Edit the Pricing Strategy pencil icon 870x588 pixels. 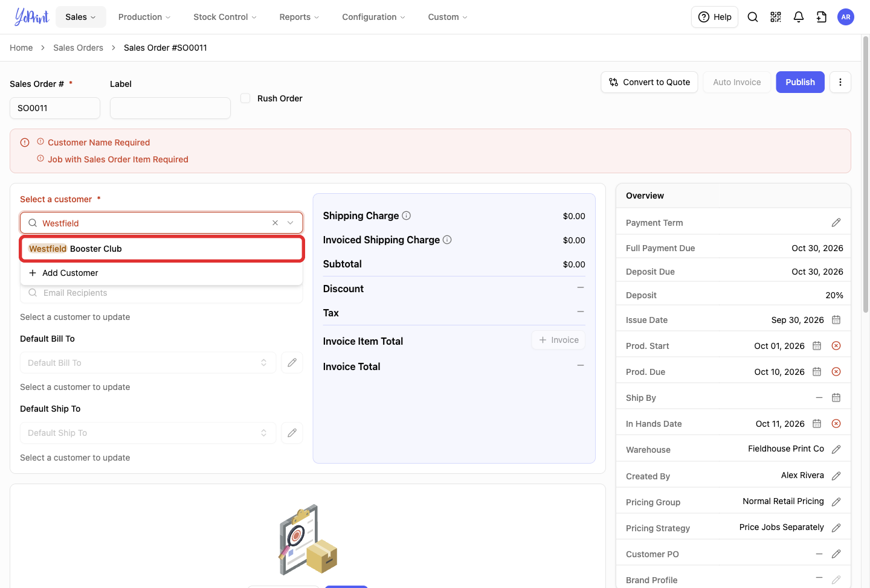[836, 528]
